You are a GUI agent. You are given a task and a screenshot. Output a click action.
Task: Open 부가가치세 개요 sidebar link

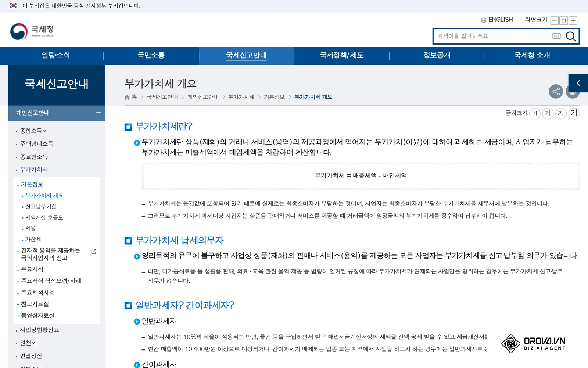pos(44,195)
